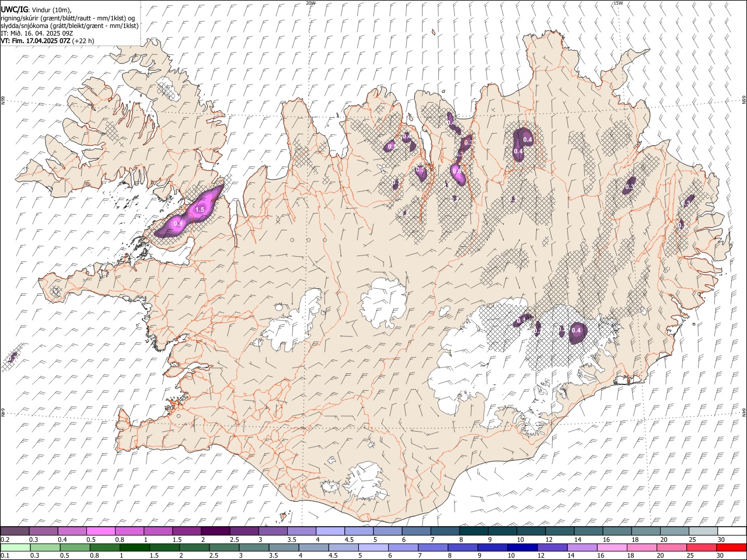Screen dimensions: 747x560
Task: Pick deep navy lower swatch between 10 and 12
Action: 522,547
